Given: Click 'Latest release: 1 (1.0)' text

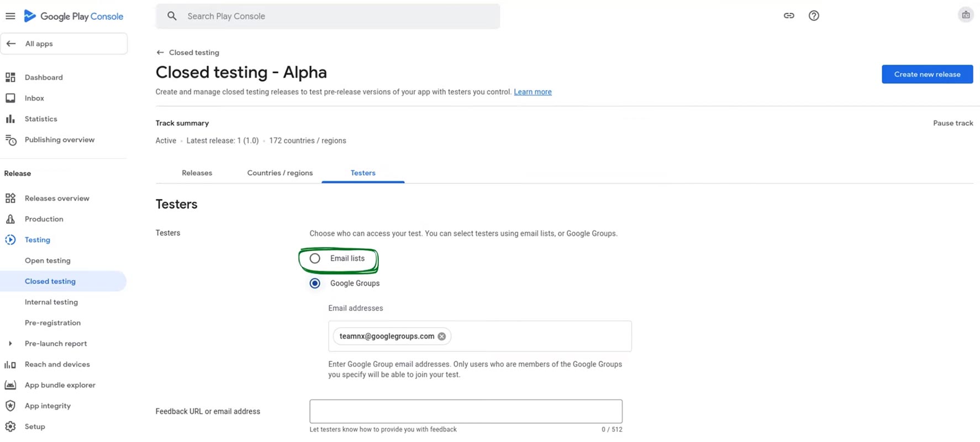Looking at the screenshot, I should (x=223, y=141).
